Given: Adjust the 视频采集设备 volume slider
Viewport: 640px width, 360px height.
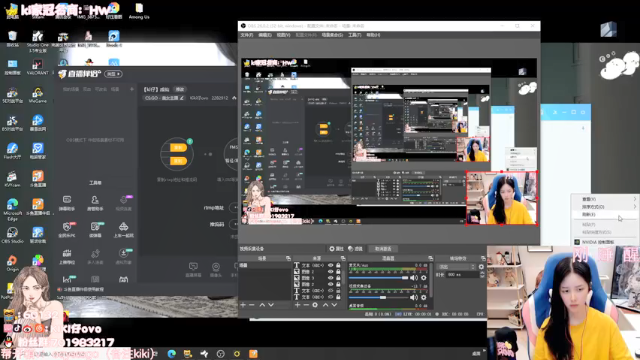Looking at the screenshot, I should [x=378, y=298].
